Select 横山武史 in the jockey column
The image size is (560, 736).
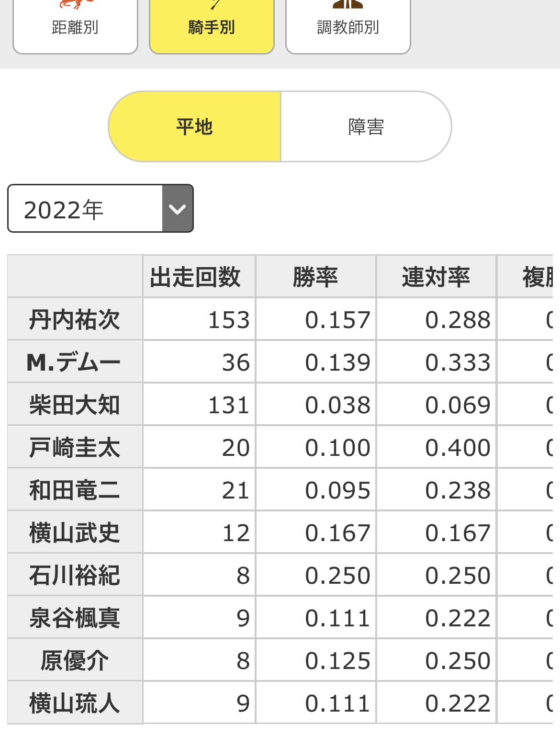[75, 532]
